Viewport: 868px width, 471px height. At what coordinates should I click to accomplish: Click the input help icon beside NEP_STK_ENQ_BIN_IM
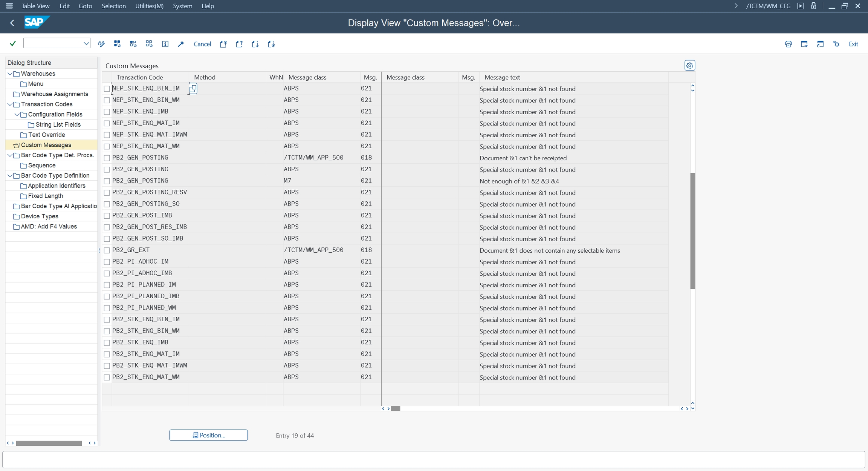click(x=193, y=89)
